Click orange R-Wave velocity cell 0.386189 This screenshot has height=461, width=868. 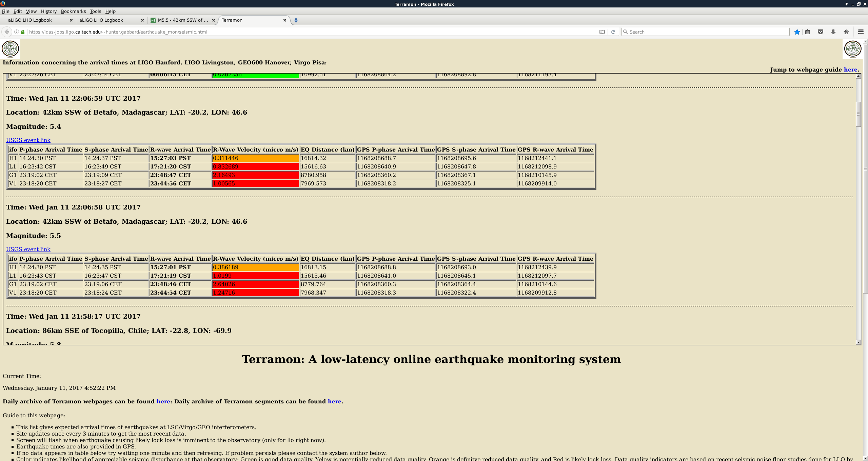pyautogui.click(x=255, y=267)
